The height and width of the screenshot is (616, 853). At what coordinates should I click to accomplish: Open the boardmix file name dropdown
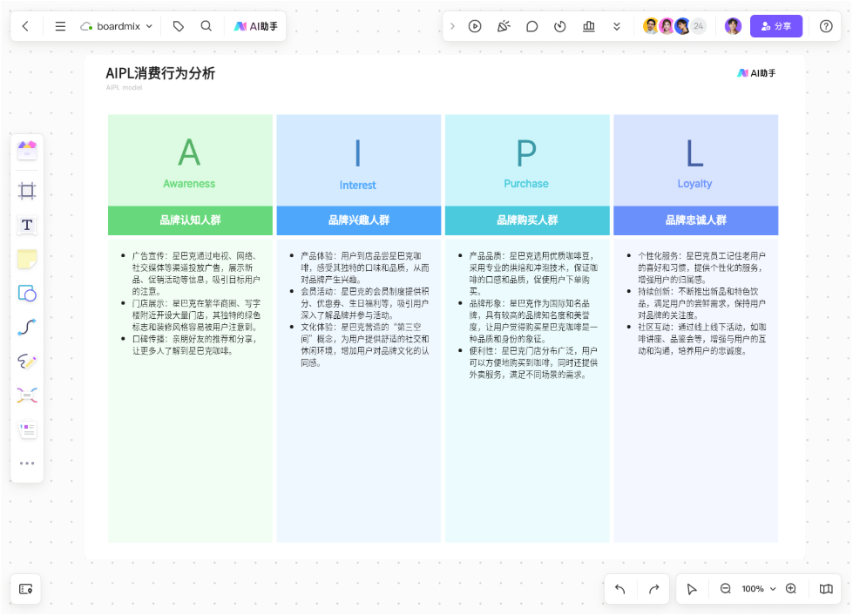(x=117, y=26)
